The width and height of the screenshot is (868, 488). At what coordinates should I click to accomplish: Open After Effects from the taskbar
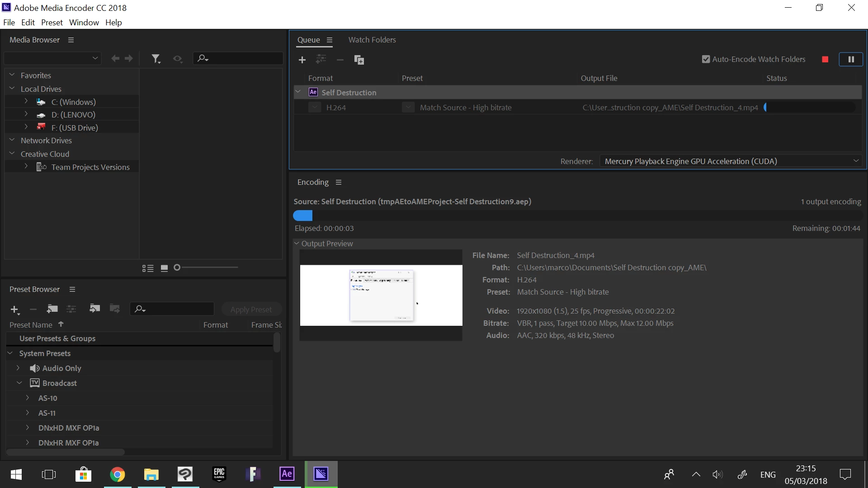(x=287, y=474)
